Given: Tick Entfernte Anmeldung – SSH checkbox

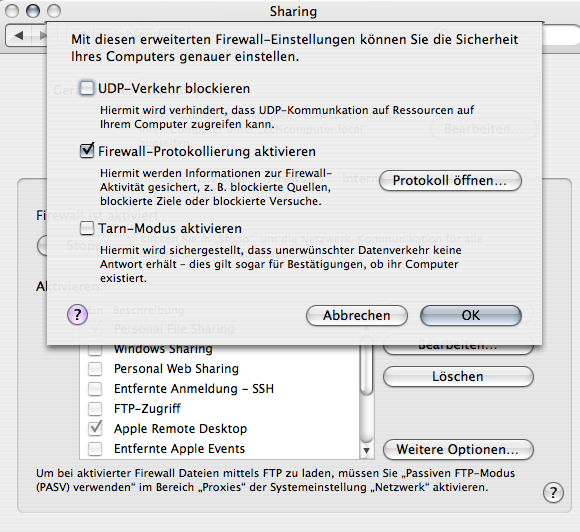Looking at the screenshot, I should click(95, 389).
